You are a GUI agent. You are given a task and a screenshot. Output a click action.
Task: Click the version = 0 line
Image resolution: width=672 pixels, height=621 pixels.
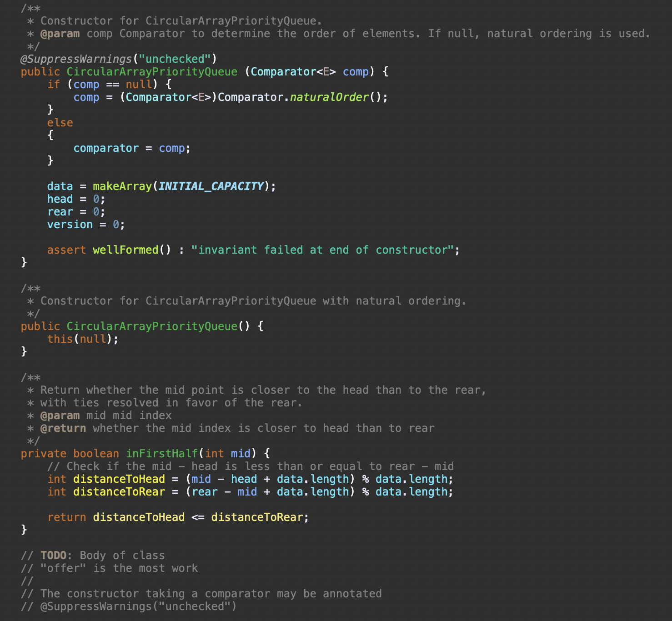pyautogui.click(x=85, y=224)
